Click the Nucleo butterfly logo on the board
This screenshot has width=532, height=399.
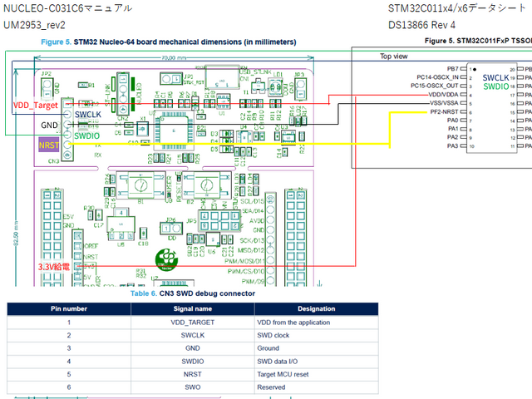[166, 257]
